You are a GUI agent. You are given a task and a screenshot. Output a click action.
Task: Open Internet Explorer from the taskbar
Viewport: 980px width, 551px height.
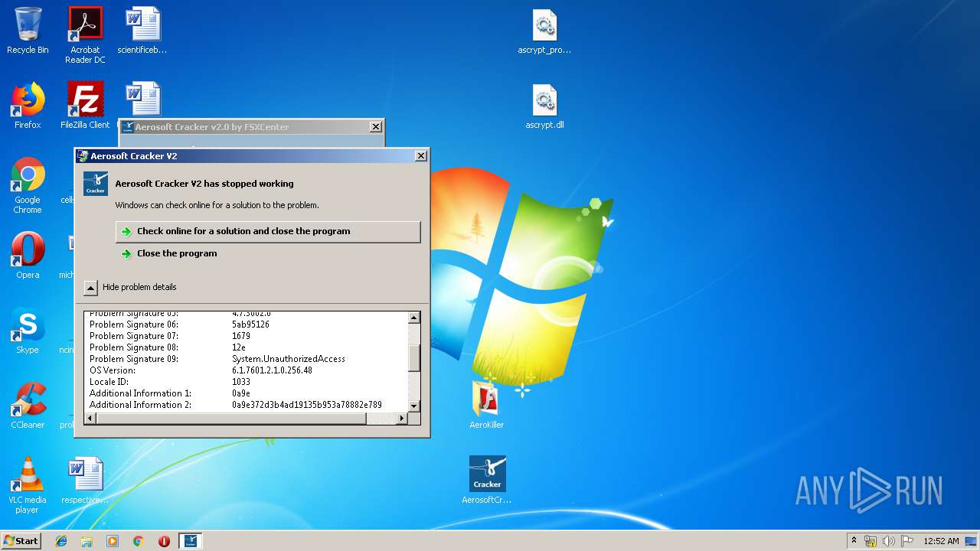tap(61, 541)
